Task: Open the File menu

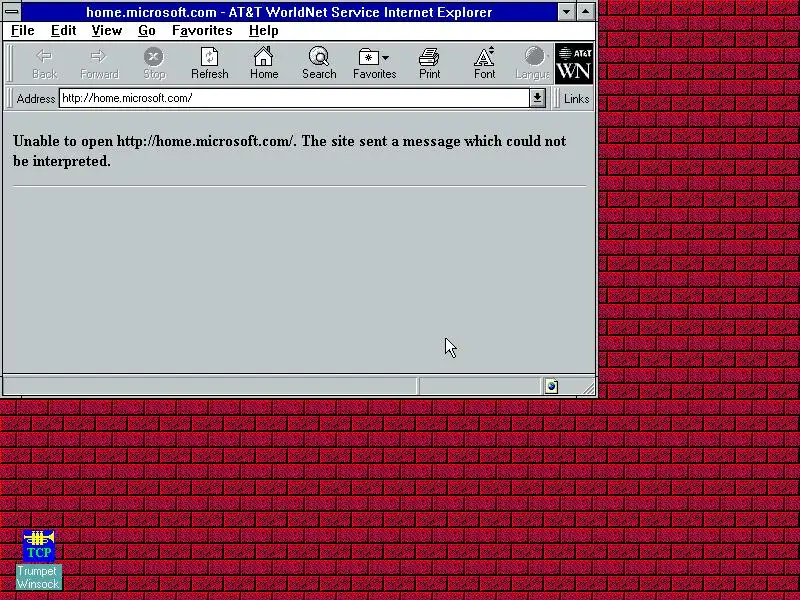Action: pos(22,31)
